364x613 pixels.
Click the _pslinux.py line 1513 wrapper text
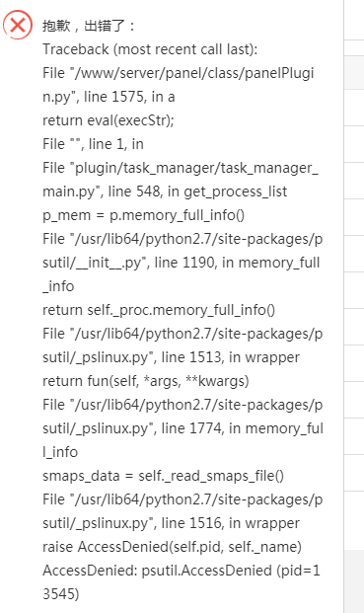[171, 357]
